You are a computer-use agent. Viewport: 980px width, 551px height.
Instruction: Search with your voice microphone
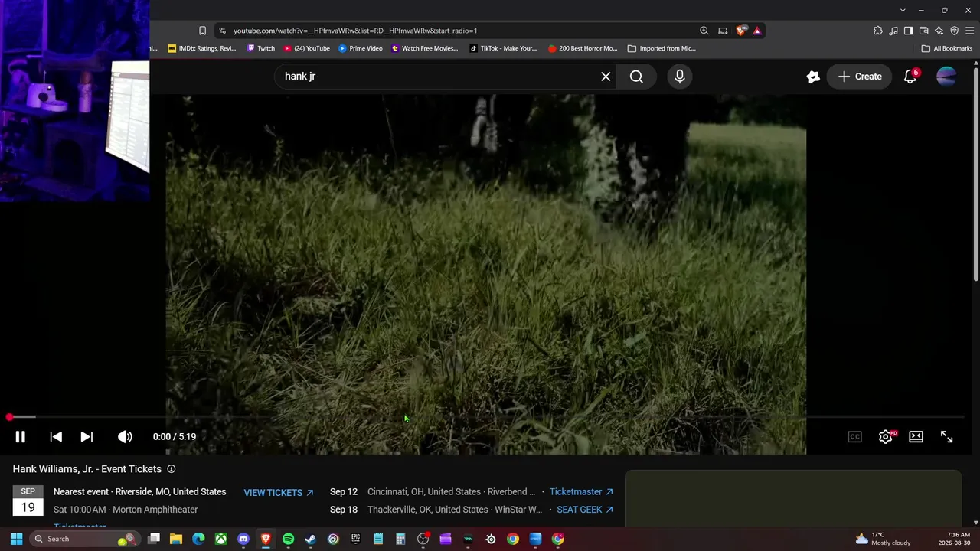pyautogui.click(x=679, y=77)
